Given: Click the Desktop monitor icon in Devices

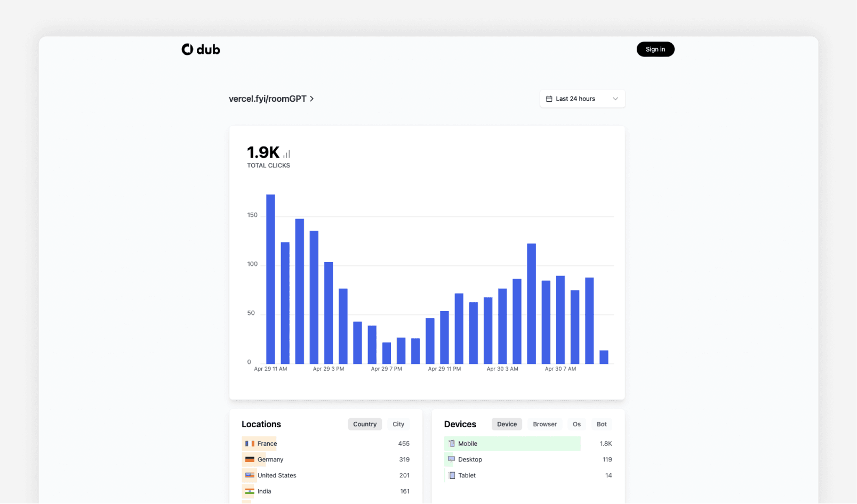Looking at the screenshot, I should (451, 459).
